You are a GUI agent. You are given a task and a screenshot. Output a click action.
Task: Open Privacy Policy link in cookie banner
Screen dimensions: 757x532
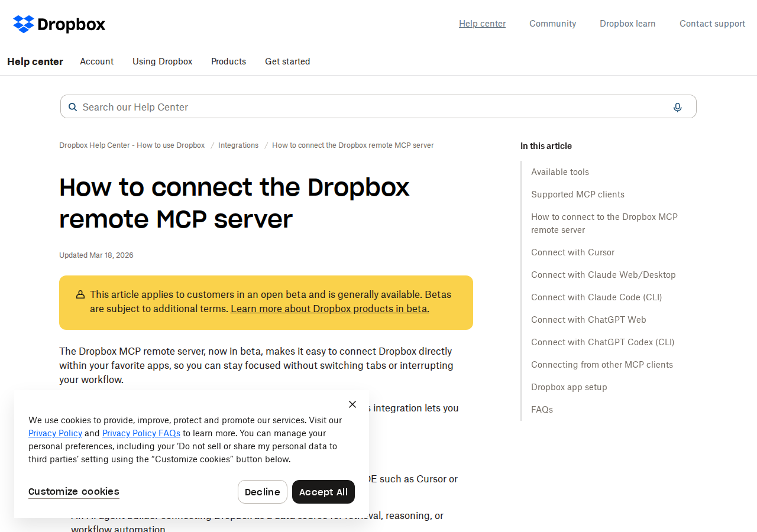click(x=55, y=433)
